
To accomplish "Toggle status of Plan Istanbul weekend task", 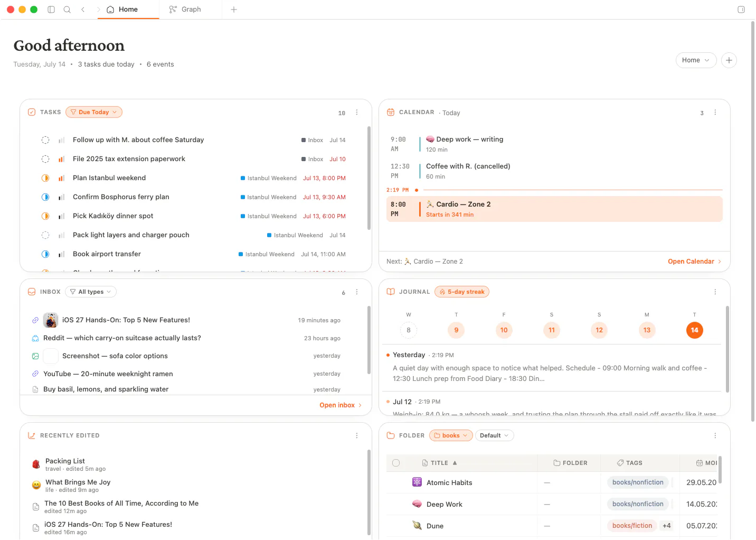I will point(45,178).
